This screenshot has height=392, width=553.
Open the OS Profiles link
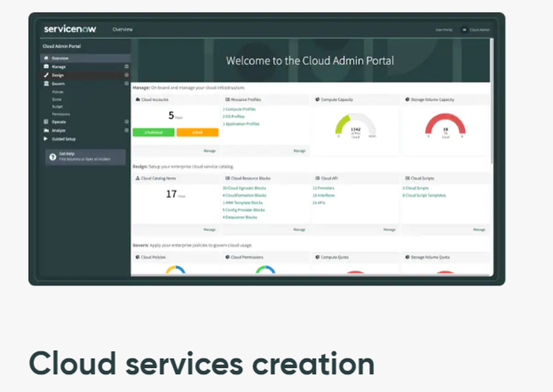click(x=233, y=116)
